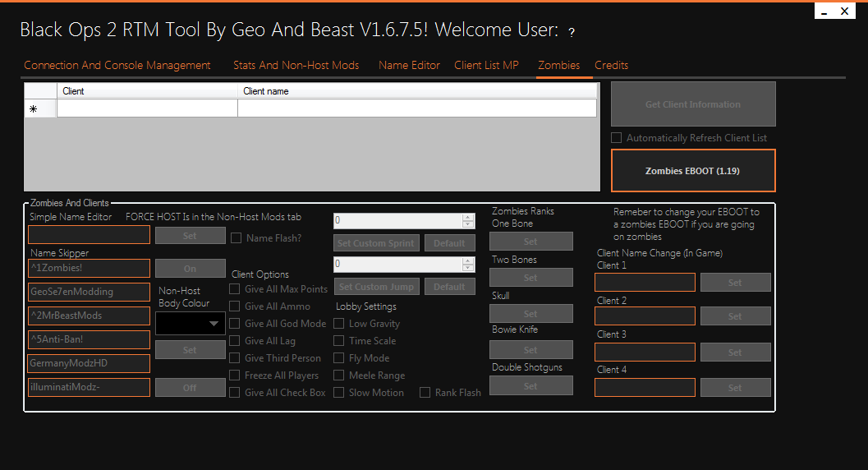Toggle the Rank Flash checkbox
868x470 pixels.
coord(425,393)
